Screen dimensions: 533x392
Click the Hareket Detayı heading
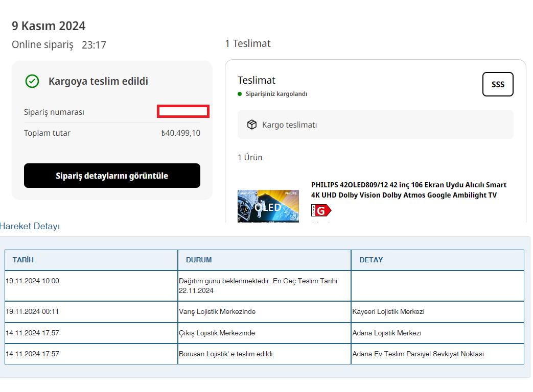tap(30, 226)
